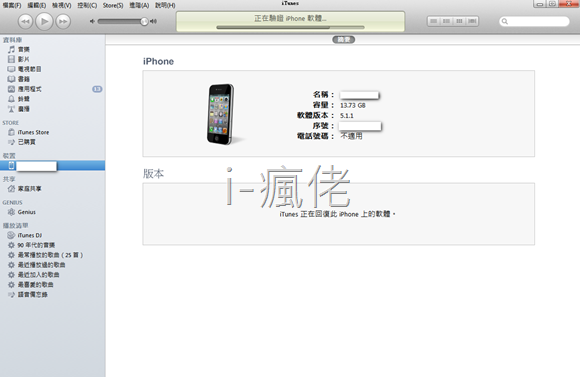
Task: Open the 書籍 books library
Action: 24,79
